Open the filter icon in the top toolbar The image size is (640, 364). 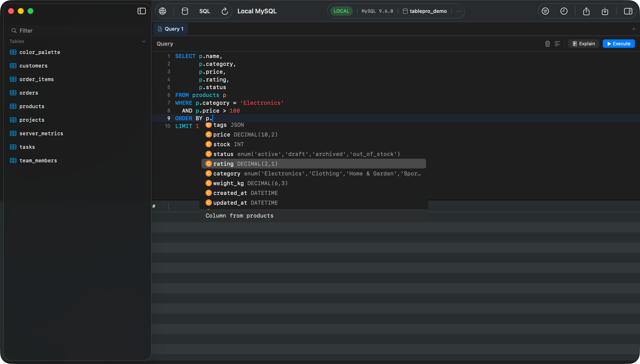click(545, 11)
